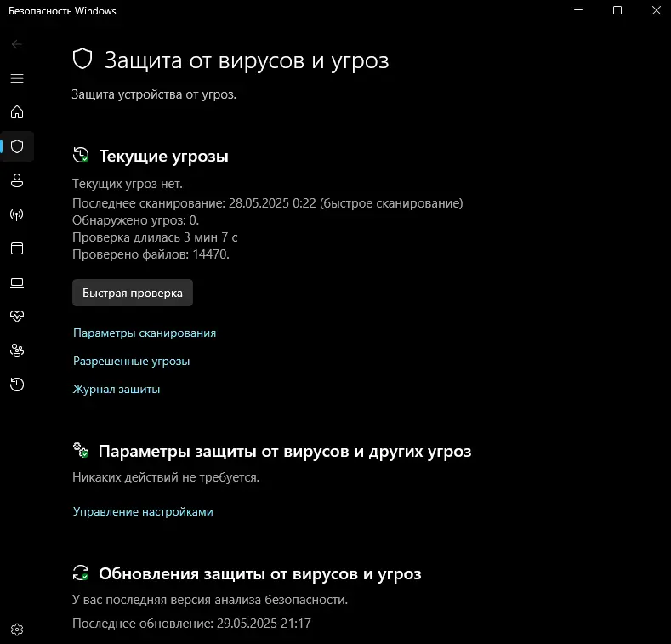Click the text Никаких действий не требуется.
671x644 pixels.
pyautogui.click(x=166, y=477)
